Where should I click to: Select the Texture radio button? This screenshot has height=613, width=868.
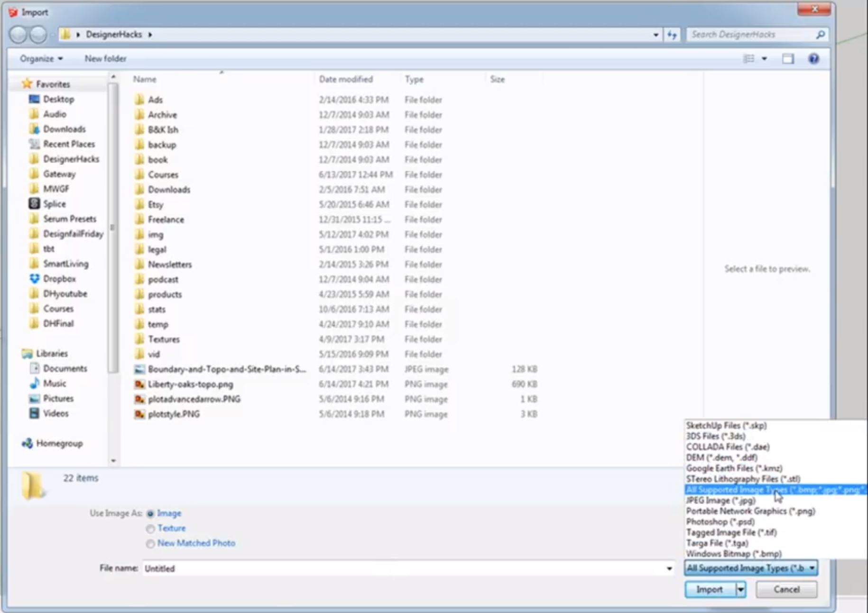pos(150,529)
